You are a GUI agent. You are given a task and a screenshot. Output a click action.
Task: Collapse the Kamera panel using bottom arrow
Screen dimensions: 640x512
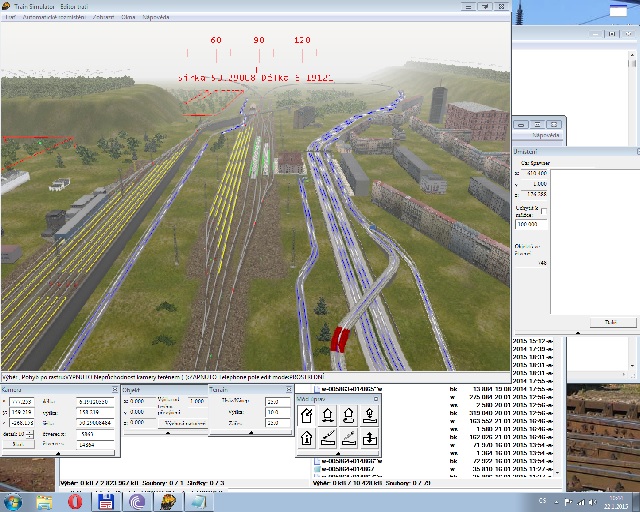(58, 453)
